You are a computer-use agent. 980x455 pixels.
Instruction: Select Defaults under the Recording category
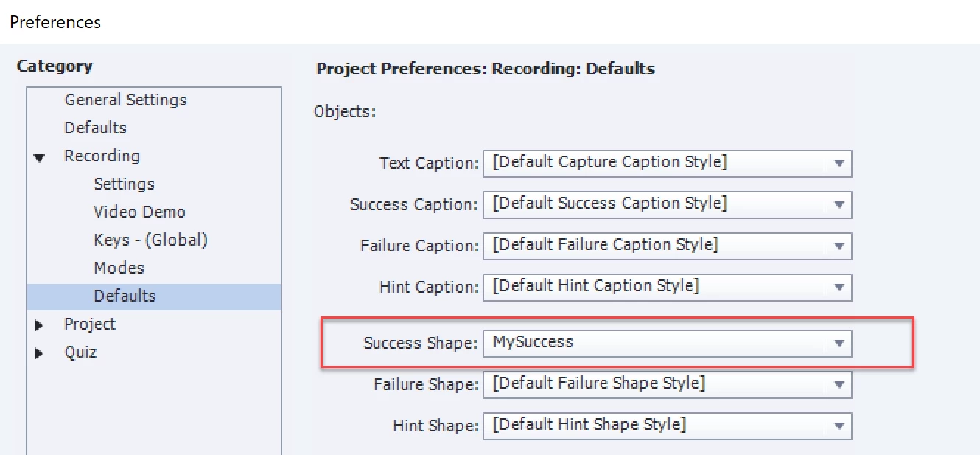[x=125, y=296]
